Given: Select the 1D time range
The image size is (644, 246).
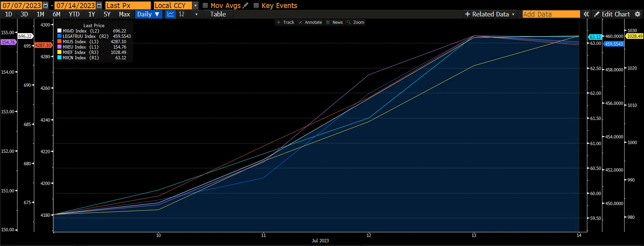Looking at the screenshot, I should pos(8,14).
